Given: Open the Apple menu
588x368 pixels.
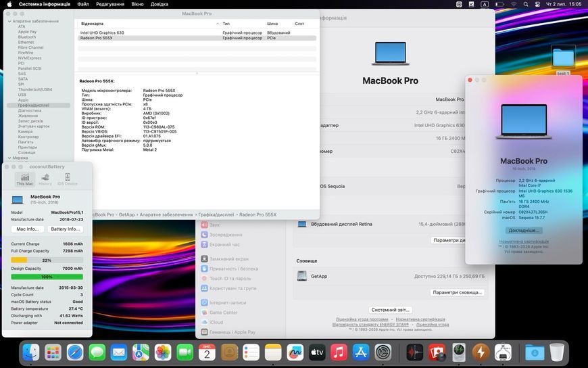Looking at the screenshot, I should [x=9, y=4].
